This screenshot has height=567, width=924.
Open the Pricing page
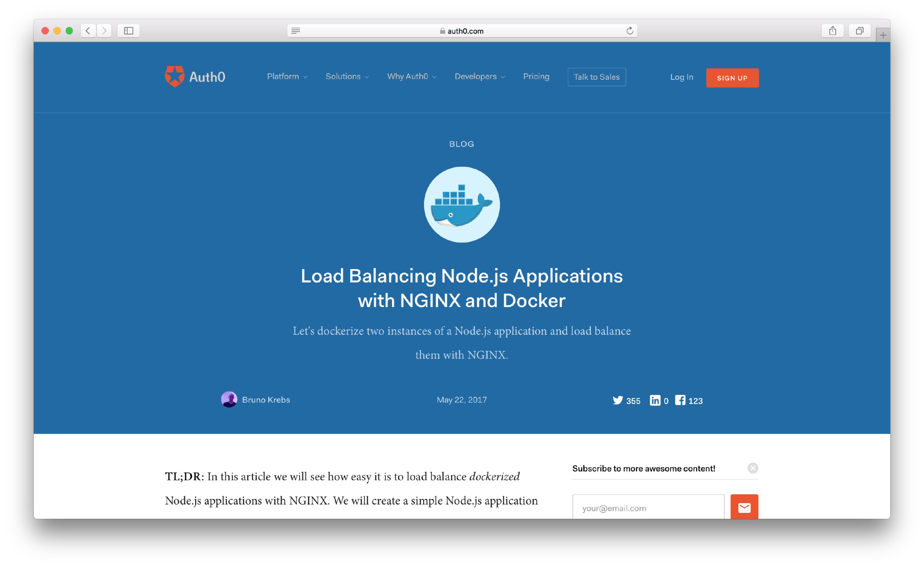536,76
